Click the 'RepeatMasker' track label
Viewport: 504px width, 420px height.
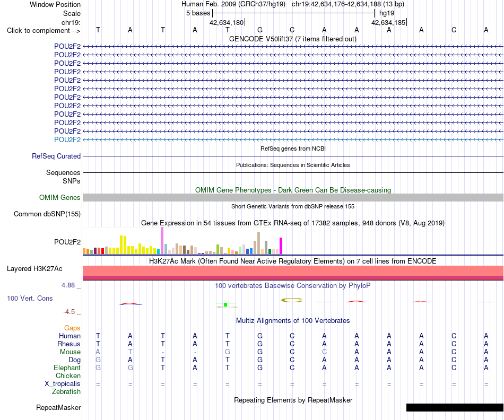[x=58, y=407]
